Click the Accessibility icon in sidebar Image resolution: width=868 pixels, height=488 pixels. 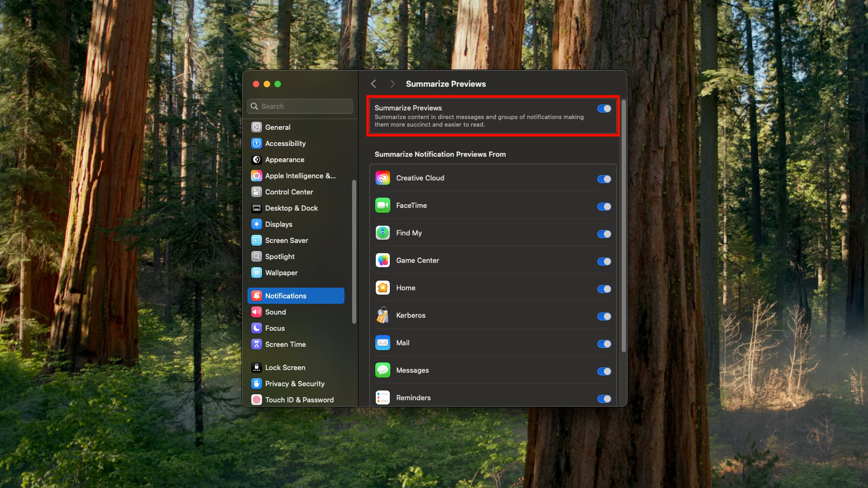[x=257, y=143]
